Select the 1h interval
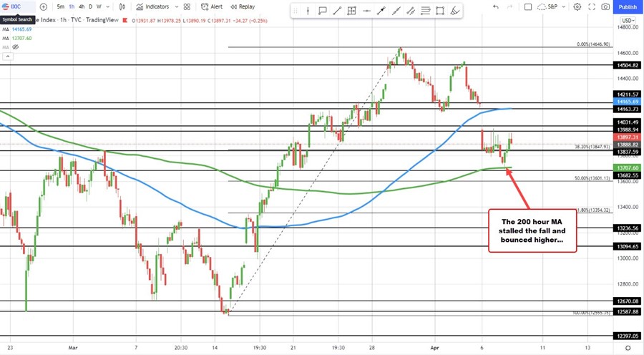This screenshot has height=355, width=644. coord(72,6)
